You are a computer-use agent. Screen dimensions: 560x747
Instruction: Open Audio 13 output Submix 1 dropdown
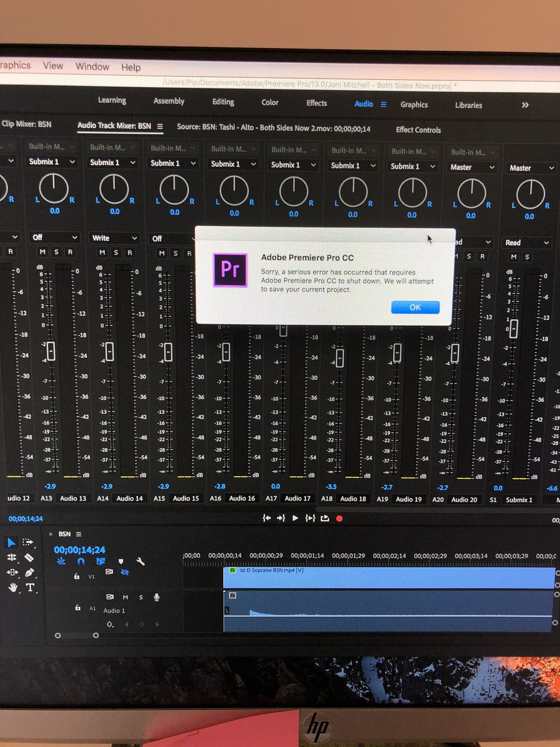tap(53, 162)
